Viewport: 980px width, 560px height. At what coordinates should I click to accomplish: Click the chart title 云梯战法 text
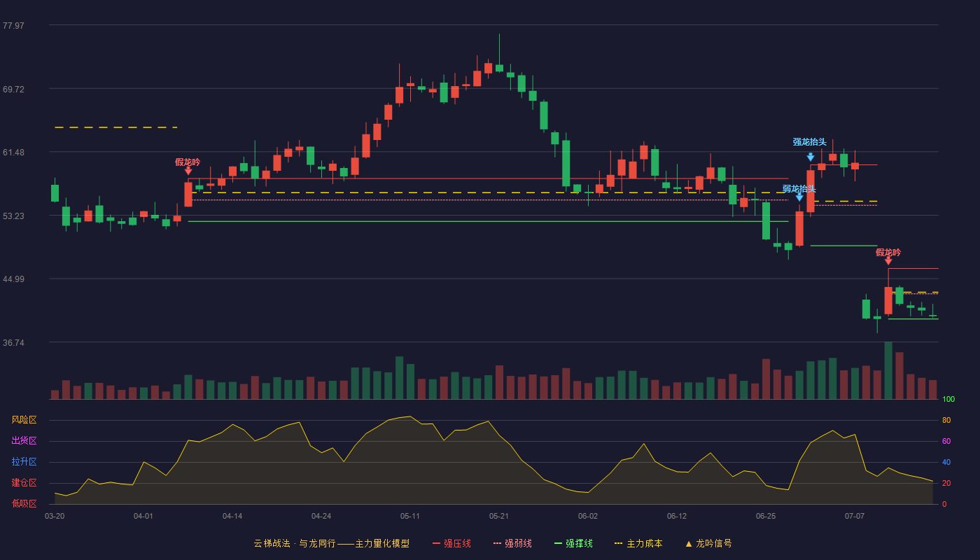[272, 543]
